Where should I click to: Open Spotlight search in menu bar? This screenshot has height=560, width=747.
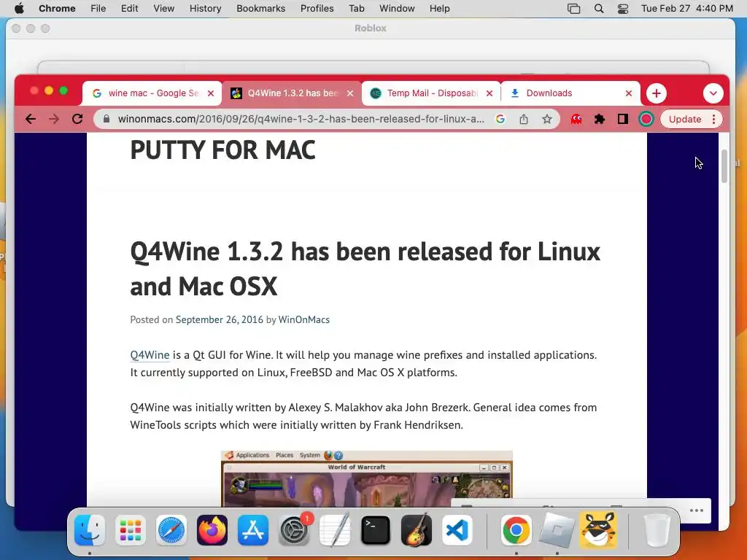click(599, 9)
